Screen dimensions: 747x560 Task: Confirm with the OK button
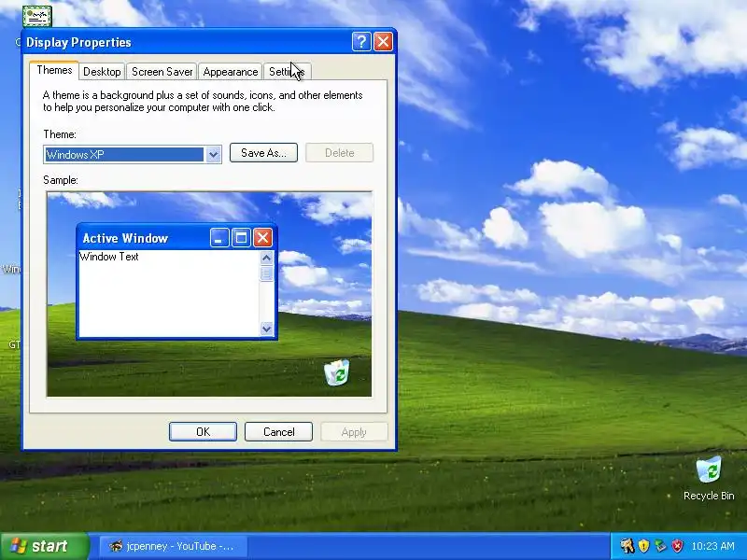(x=203, y=431)
